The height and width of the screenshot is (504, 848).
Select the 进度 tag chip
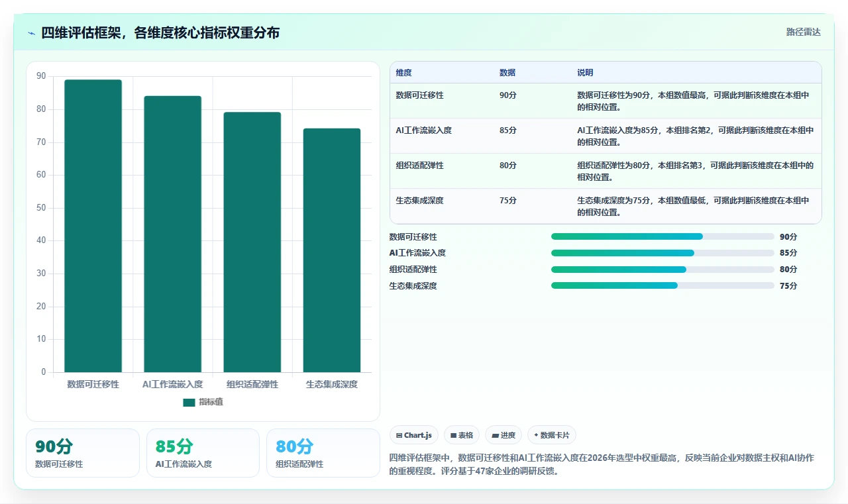pyautogui.click(x=503, y=435)
